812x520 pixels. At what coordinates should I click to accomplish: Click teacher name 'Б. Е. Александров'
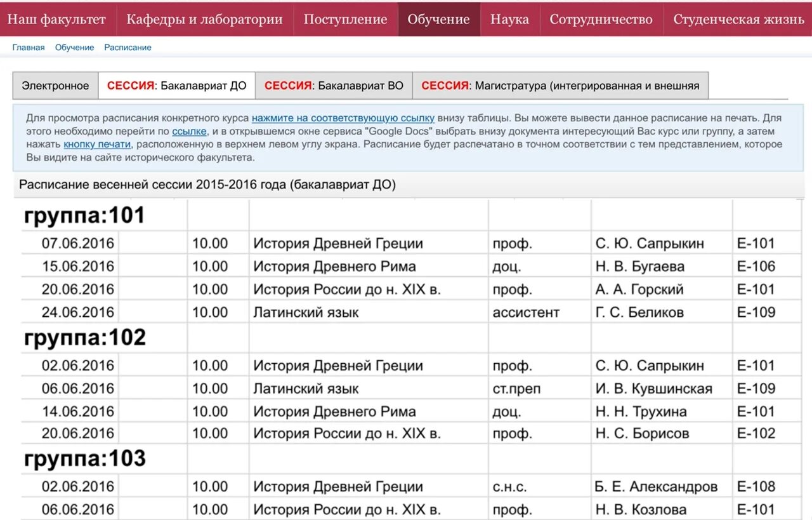(657, 487)
